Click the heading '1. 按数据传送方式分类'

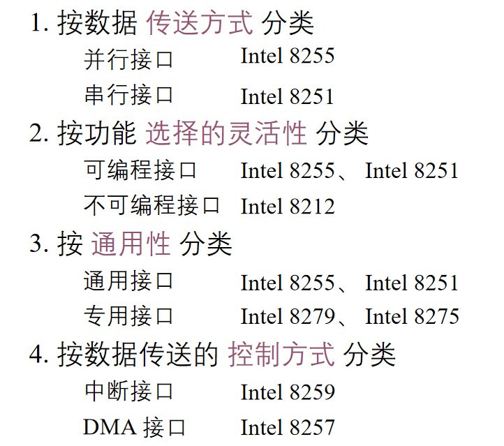click(172, 22)
